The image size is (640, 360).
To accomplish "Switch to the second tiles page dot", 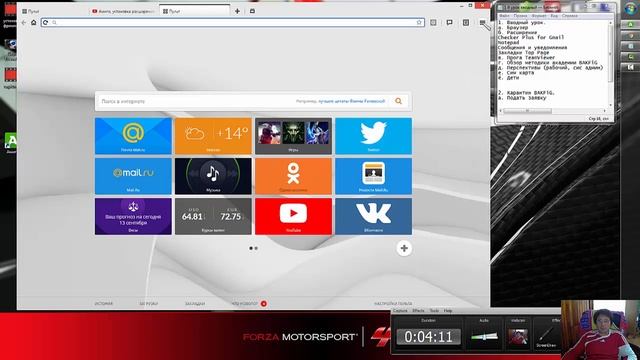I will (256, 248).
